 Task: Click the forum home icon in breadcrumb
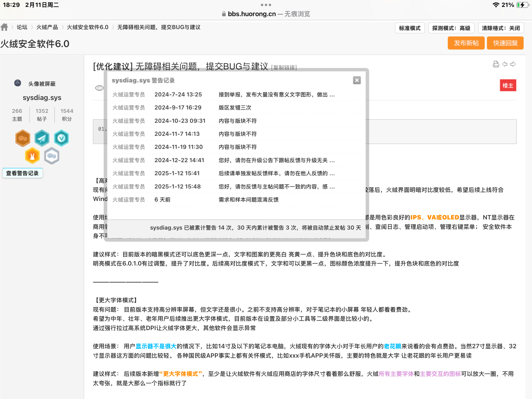[4, 27]
